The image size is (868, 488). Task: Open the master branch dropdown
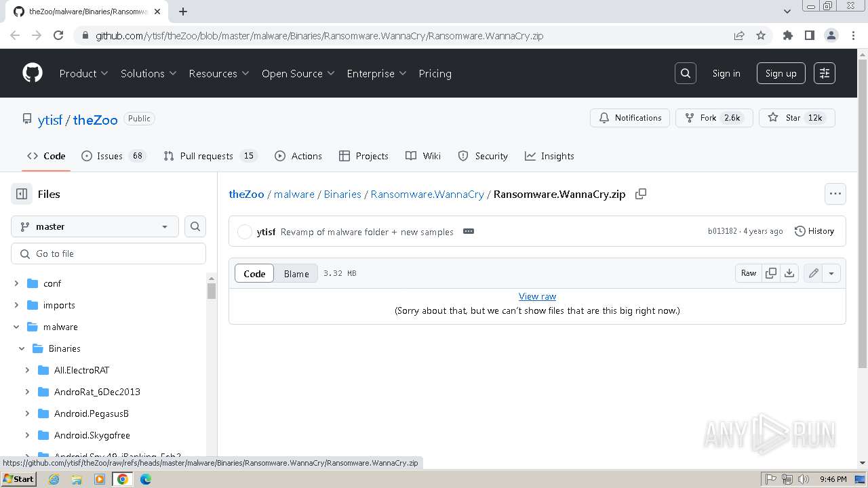pyautogui.click(x=95, y=226)
